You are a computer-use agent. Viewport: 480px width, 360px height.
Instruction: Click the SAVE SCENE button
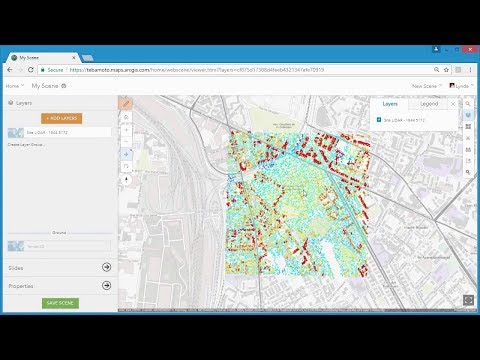point(60,303)
